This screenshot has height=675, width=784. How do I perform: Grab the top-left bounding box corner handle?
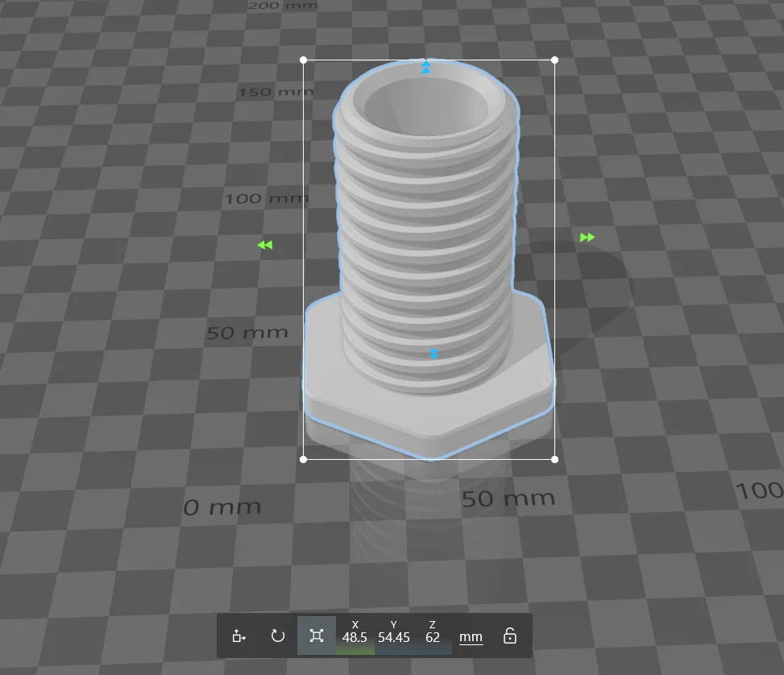tap(303, 60)
